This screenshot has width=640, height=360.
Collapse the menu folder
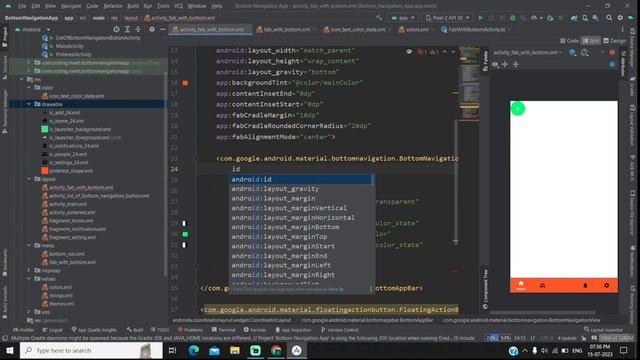(29, 246)
